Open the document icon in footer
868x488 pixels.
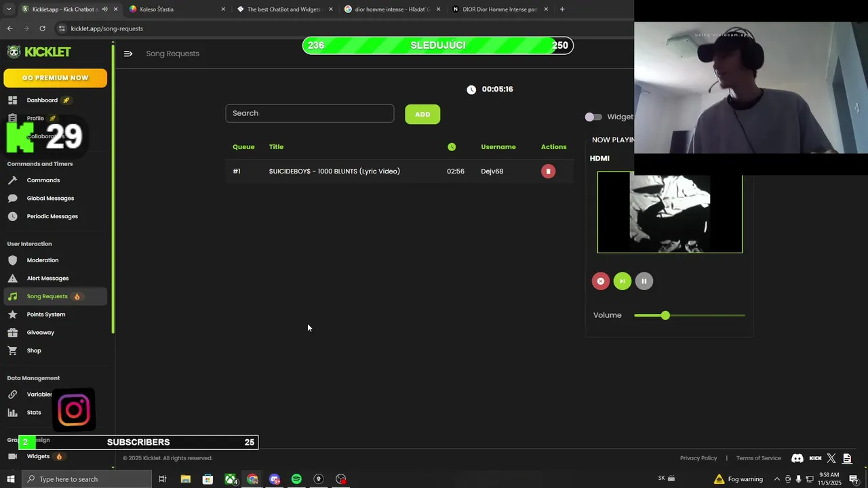(847, 458)
